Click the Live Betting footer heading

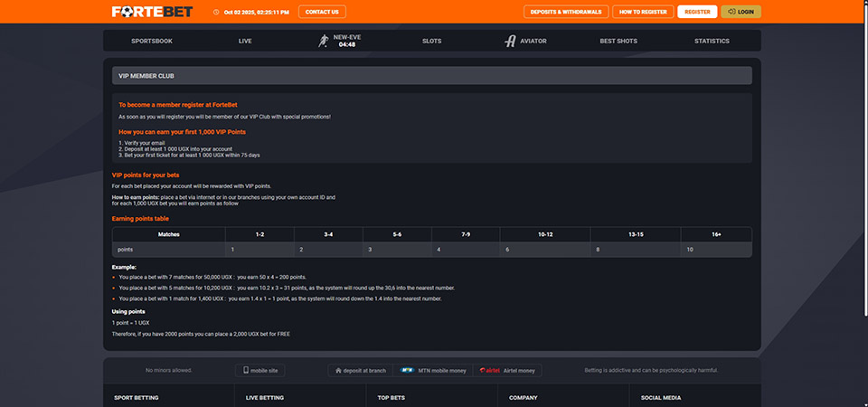(265, 397)
